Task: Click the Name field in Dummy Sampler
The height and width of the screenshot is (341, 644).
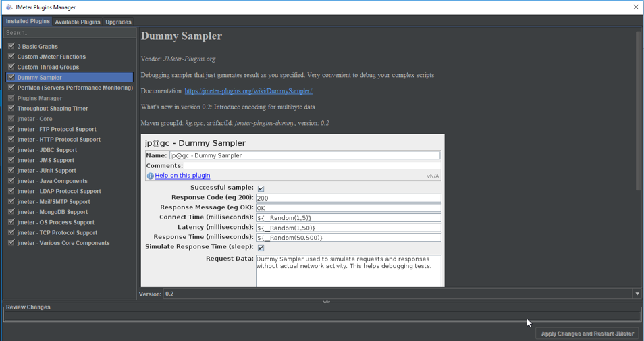Action: pyautogui.click(x=304, y=155)
